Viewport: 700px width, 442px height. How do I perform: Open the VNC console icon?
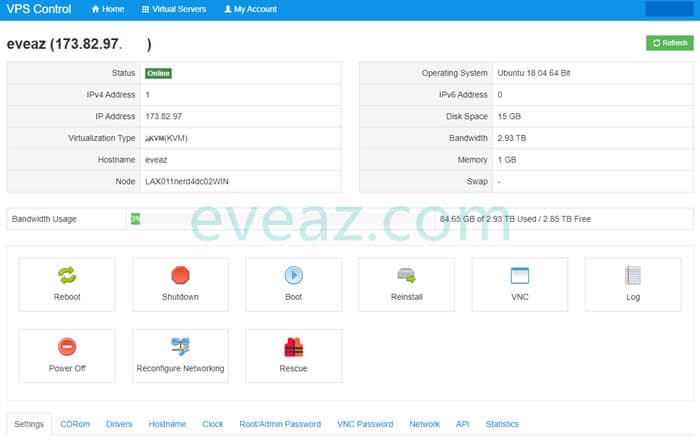click(x=520, y=275)
